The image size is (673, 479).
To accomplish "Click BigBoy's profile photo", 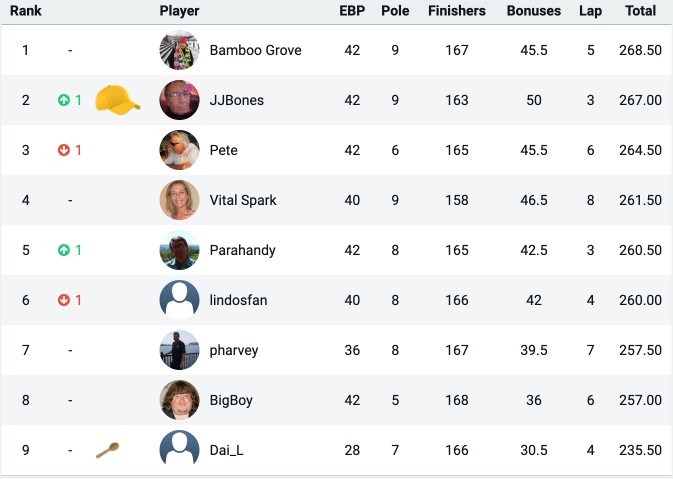I will [x=179, y=400].
